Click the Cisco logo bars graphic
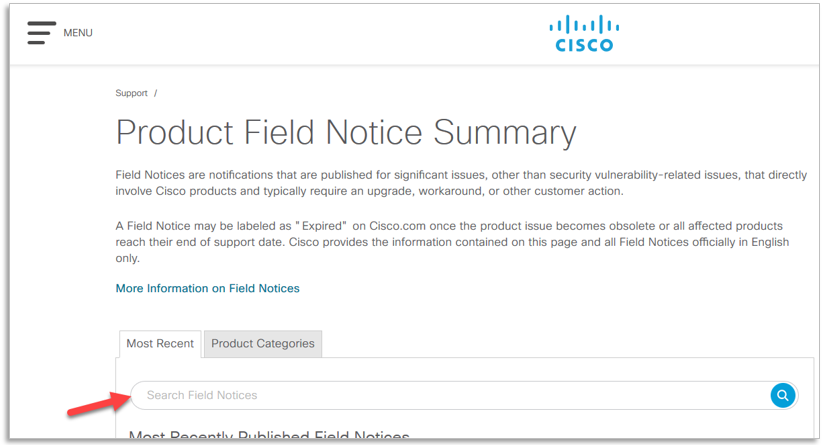Viewport: 826px width, 445px height. tap(584, 25)
